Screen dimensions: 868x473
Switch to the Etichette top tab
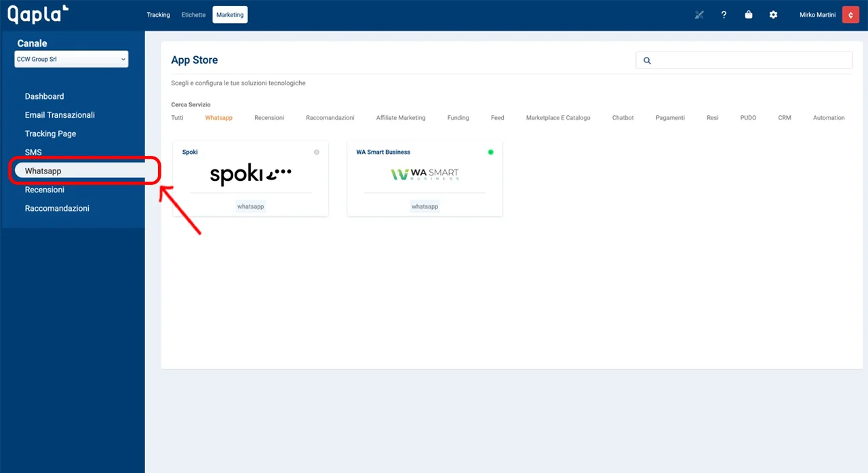193,15
